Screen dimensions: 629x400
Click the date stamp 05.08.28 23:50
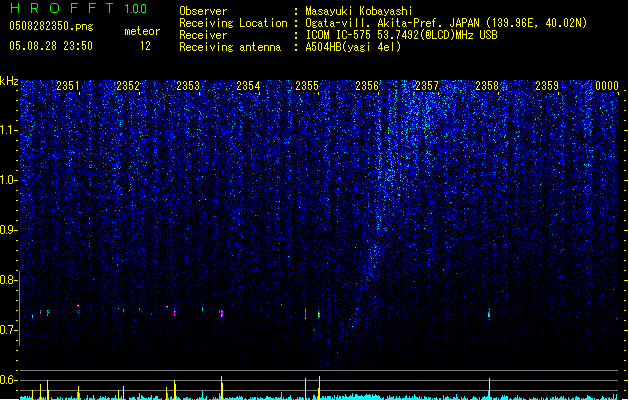51,46
